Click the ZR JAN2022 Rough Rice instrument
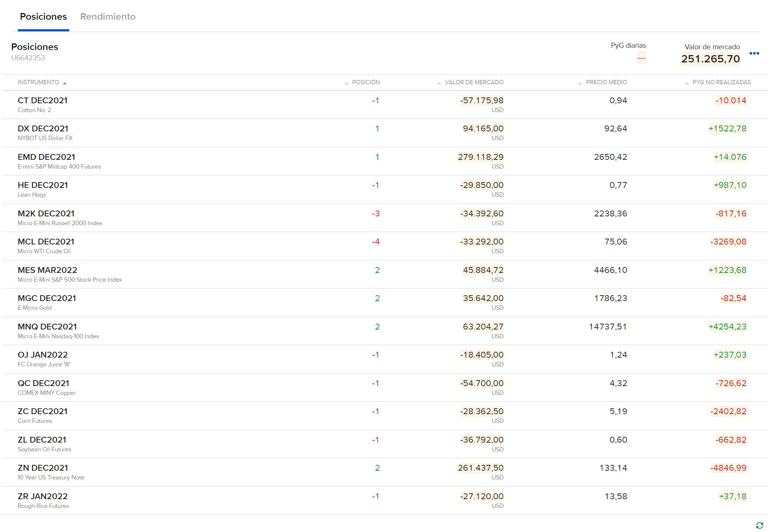This screenshot has height=532, width=773. tap(43, 497)
